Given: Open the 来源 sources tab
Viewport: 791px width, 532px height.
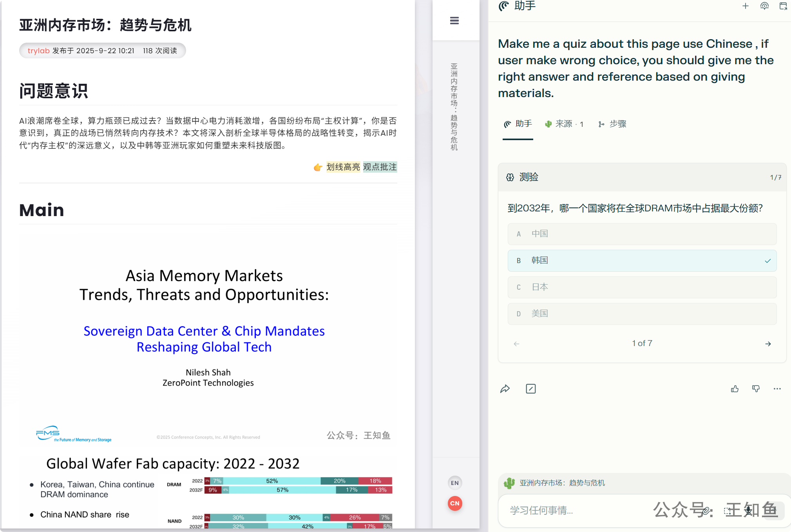Looking at the screenshot, I should coord(564,124).
